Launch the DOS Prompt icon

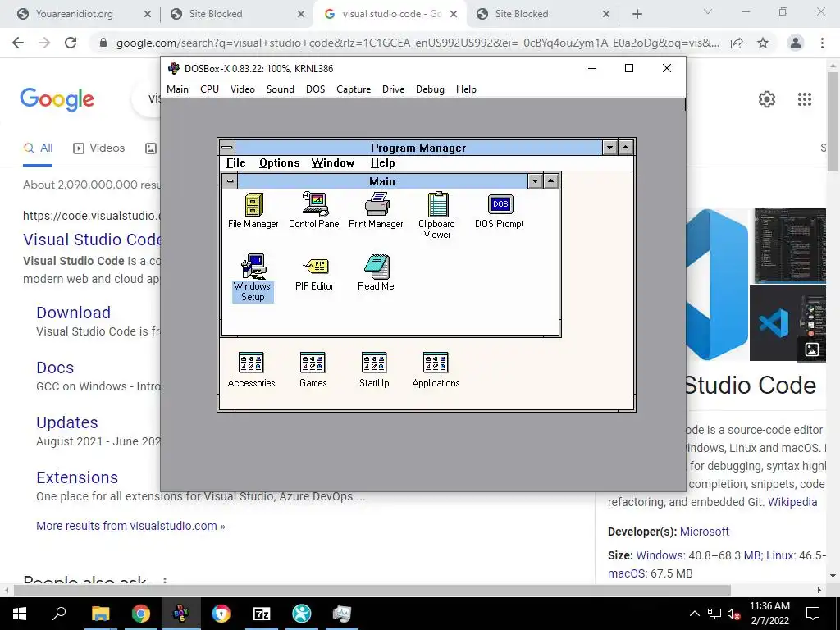[500, 211]
